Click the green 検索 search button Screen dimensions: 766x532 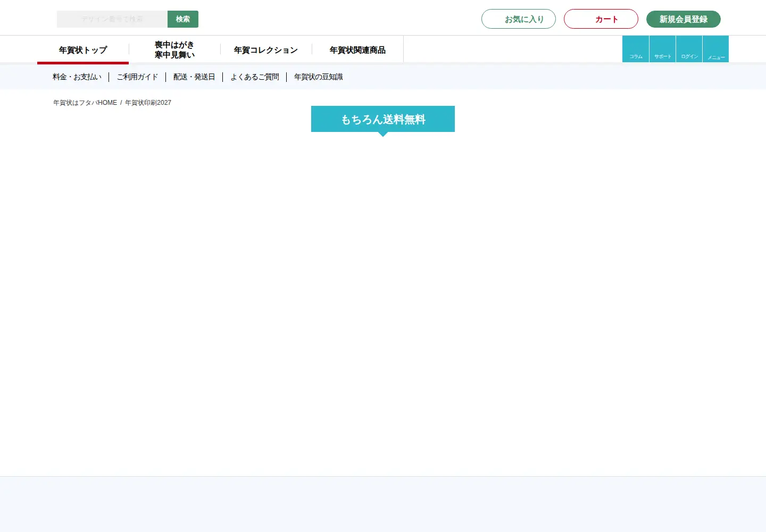[x=183, y=19]
